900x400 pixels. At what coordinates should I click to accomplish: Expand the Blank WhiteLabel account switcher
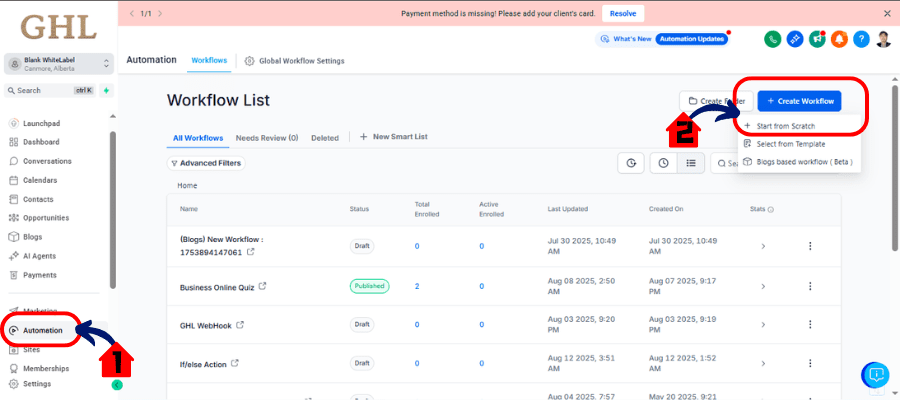click(59, 64)
